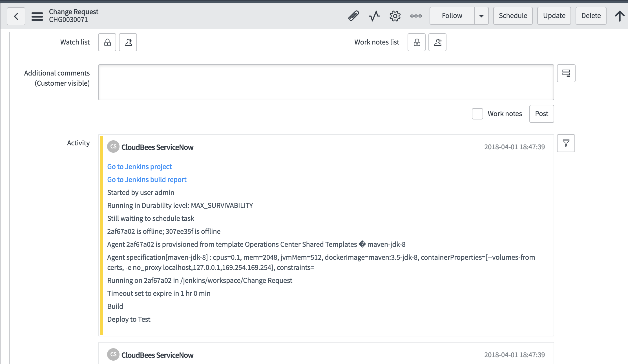The width and height of the screenshot is (628, 364).
Task: Click the 'Still waiting to schedule task' line
Action: pyautogui.click(x=151, y=218)
